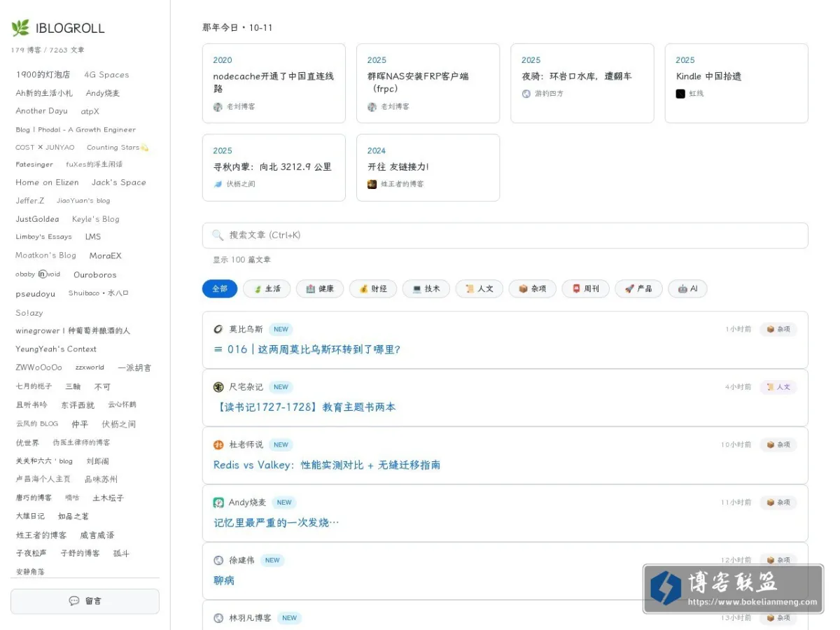
Task: Open card 寻秋内蒙：向北 3212.9 公里
Action: 274,167
